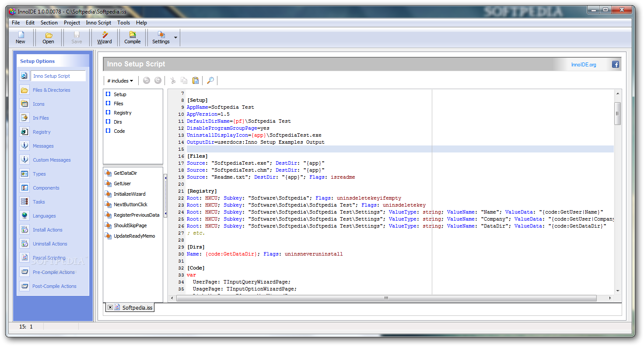Click the horizontal scrollbar thumb in editor
The image size is (644, 346).
coord(386,298)
